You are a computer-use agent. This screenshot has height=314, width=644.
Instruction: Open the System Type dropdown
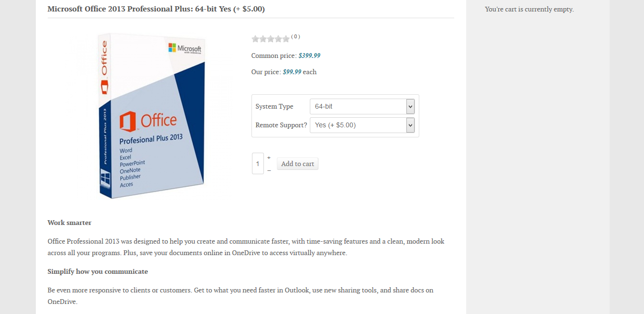[x=362, y=106]
